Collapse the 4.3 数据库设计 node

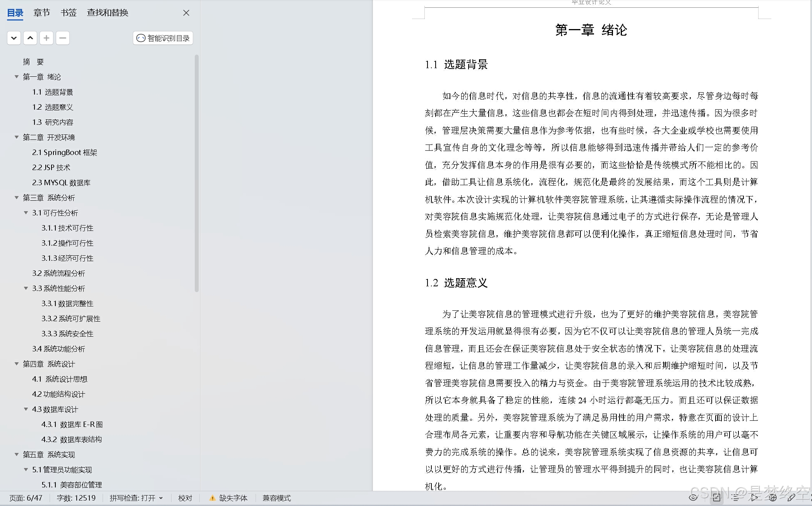click(26, 409)
